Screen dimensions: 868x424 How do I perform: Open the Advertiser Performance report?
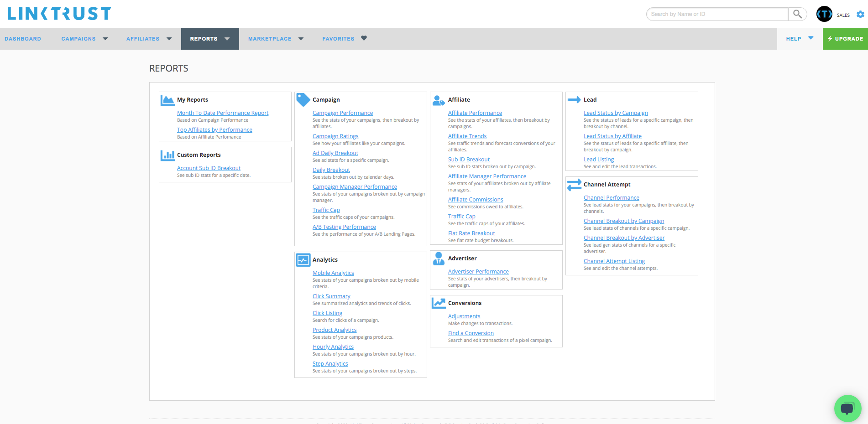pos(478,272)
